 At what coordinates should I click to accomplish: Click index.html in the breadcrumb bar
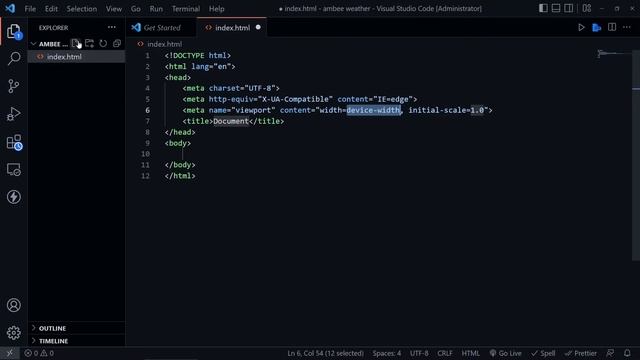pos(164,44)
